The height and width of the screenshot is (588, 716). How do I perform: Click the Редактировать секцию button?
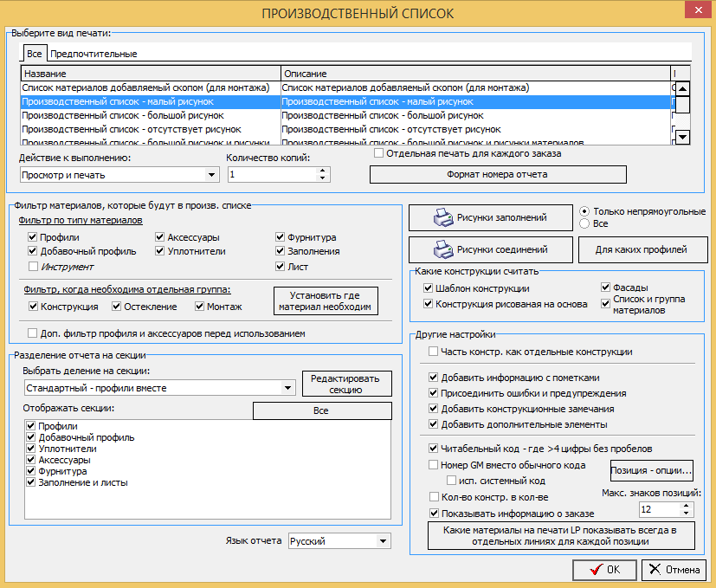point(346,384)
